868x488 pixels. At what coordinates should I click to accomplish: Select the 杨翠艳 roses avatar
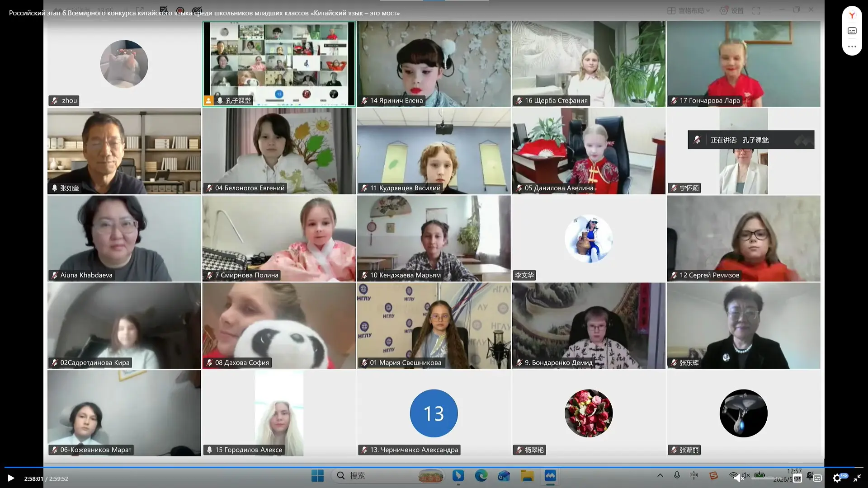589,413
